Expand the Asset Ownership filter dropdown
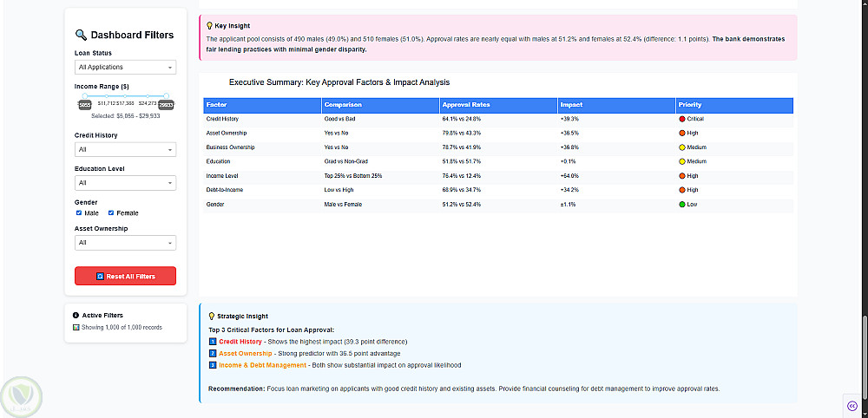The width and height of the screenshot is (868, 418). click(126, 243)
